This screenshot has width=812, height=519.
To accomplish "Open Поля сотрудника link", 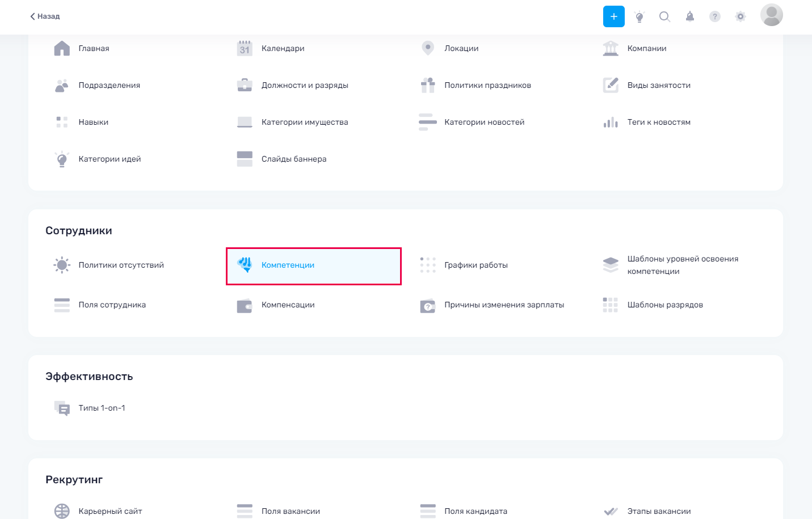I will coord(112,305).
